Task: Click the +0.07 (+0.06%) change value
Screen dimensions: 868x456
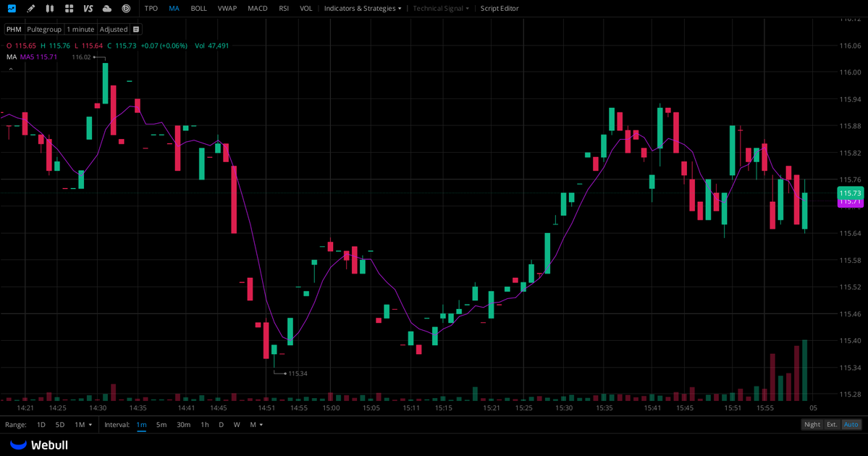Action: coord(164,46)
